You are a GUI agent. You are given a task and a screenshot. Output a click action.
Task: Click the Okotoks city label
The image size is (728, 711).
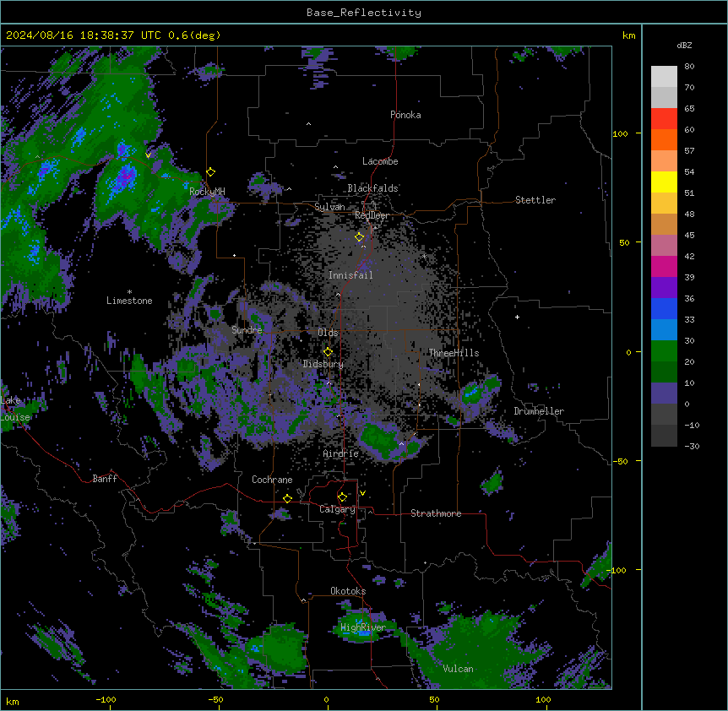pos(348,591)
